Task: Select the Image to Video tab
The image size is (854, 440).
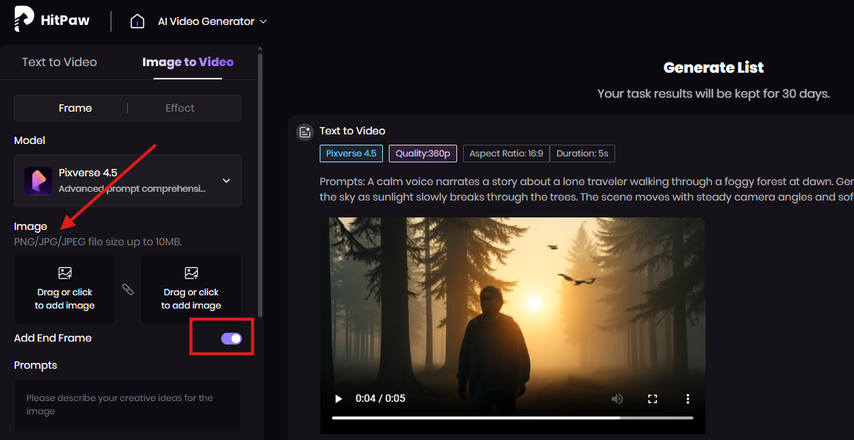Action: coord(188,62)
